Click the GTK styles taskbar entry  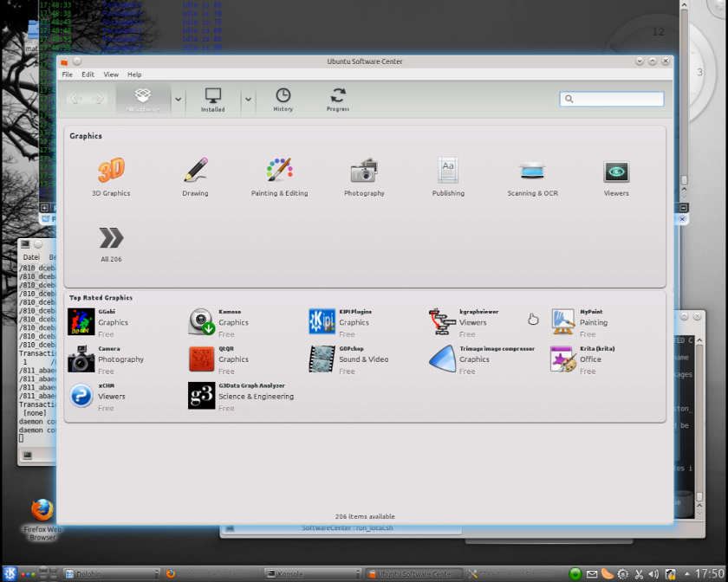coord(515,574)
